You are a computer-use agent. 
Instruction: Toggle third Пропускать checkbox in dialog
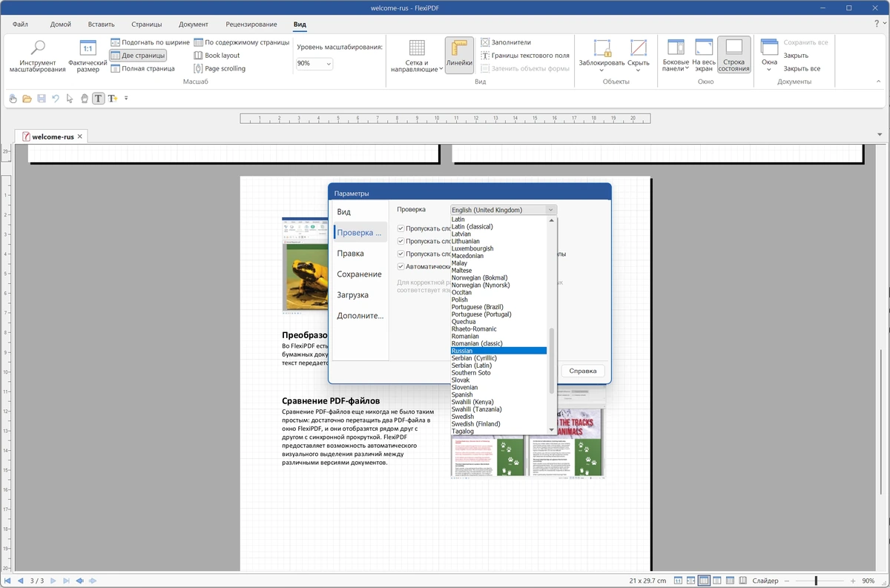(400, 254)
